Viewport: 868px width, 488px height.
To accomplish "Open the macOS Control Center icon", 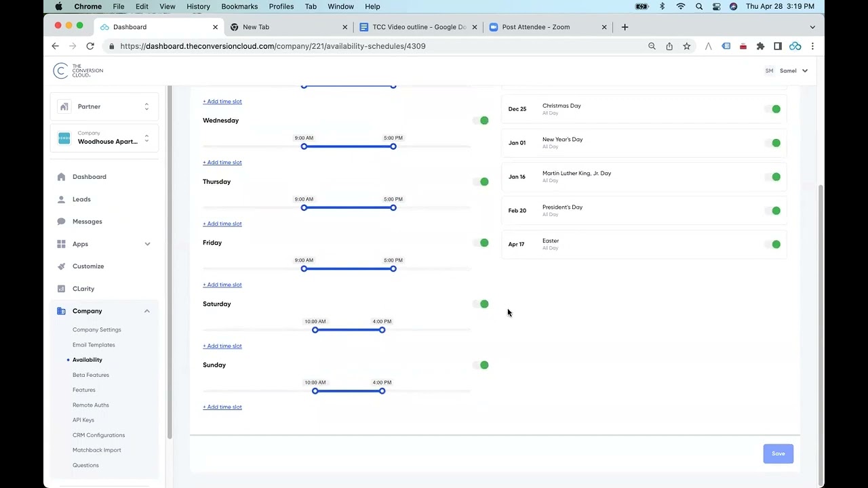I will coord(717,6).
